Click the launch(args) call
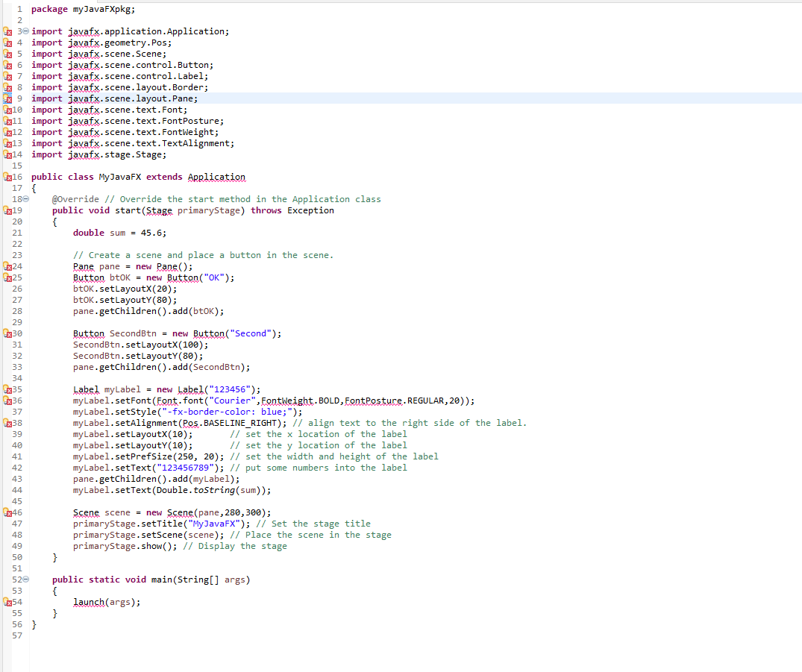The image size is (802, 672). 107,603
